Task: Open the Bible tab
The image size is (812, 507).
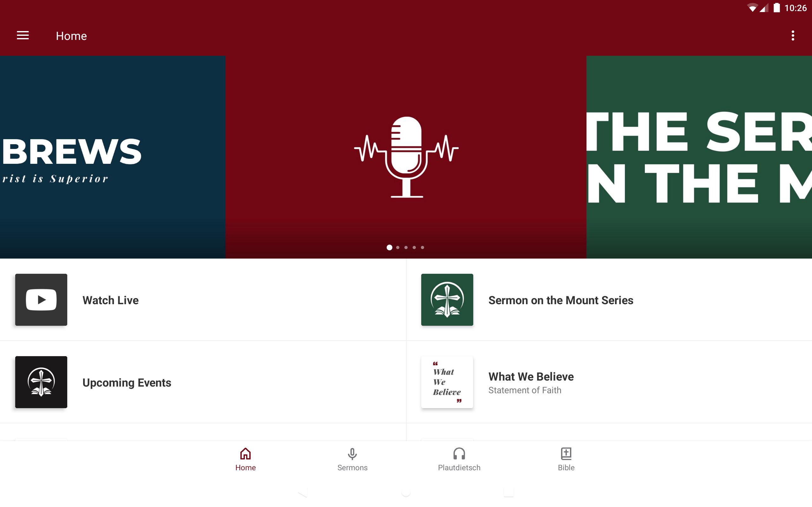Action: click(x=566, y=459)
